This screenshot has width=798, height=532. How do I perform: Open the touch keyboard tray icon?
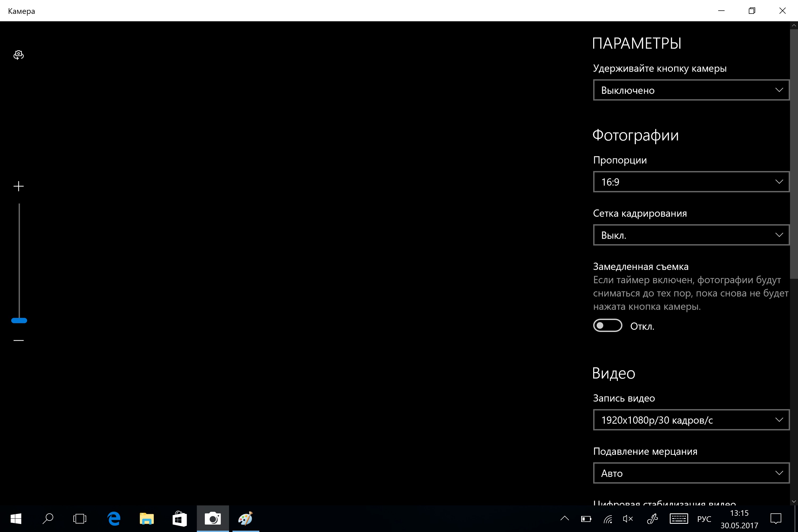pos(679,519)
